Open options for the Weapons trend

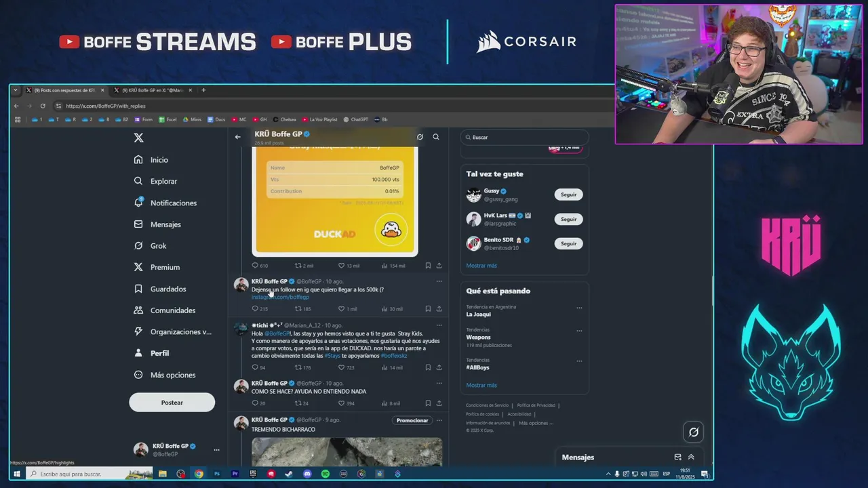click(x=579, y=331)
